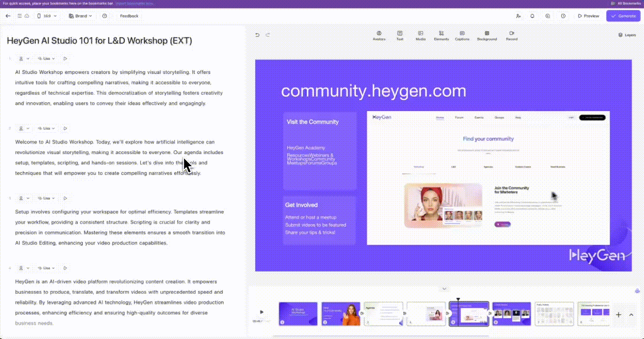Image resolution: width=644 pixels, height=339 pixels.
Task: Open the Lisa voice dropdown for scene 1
Action: 47,58
